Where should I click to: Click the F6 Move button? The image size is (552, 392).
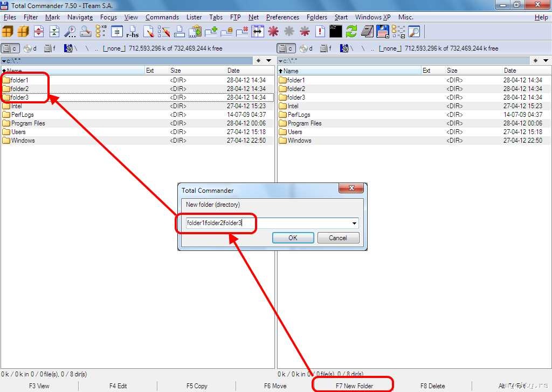(275, 386)
